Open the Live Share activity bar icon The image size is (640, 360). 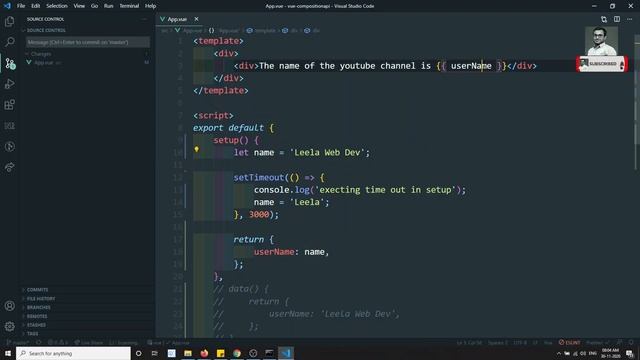(9, 167)
